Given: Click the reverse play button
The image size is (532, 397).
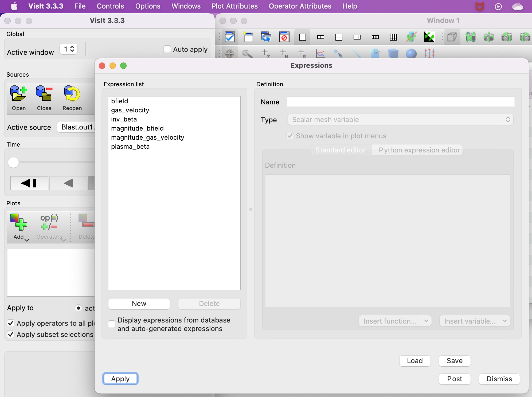Looking at the screenshot, I should [68, 183].
